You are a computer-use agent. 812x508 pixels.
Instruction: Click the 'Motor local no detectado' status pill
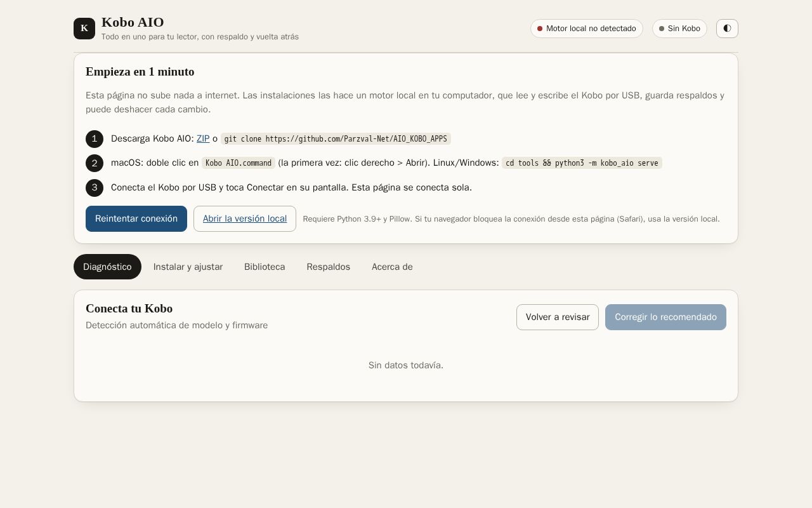coord(587,29)
